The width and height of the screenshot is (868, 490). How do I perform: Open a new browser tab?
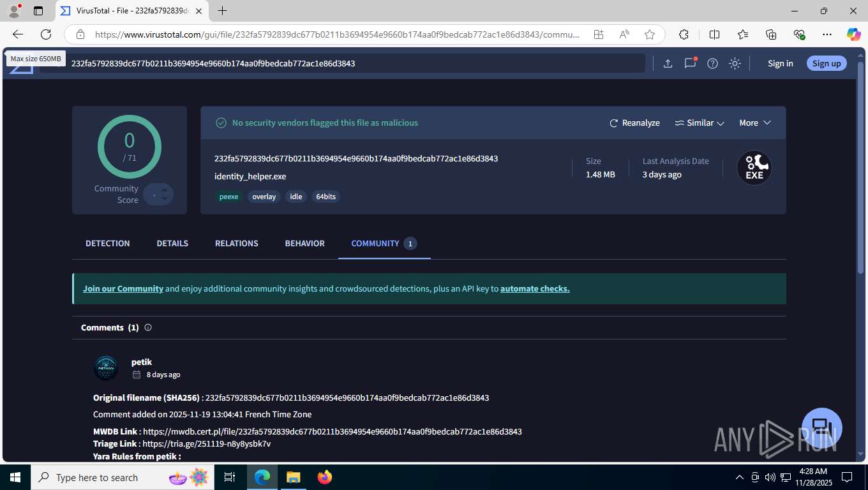(x=222, y=11)
